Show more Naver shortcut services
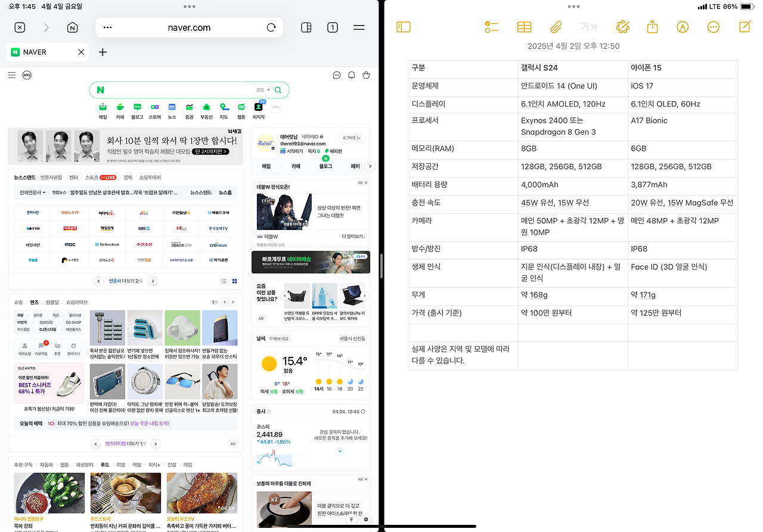The image size is (763, 532). tap(275, 107)
